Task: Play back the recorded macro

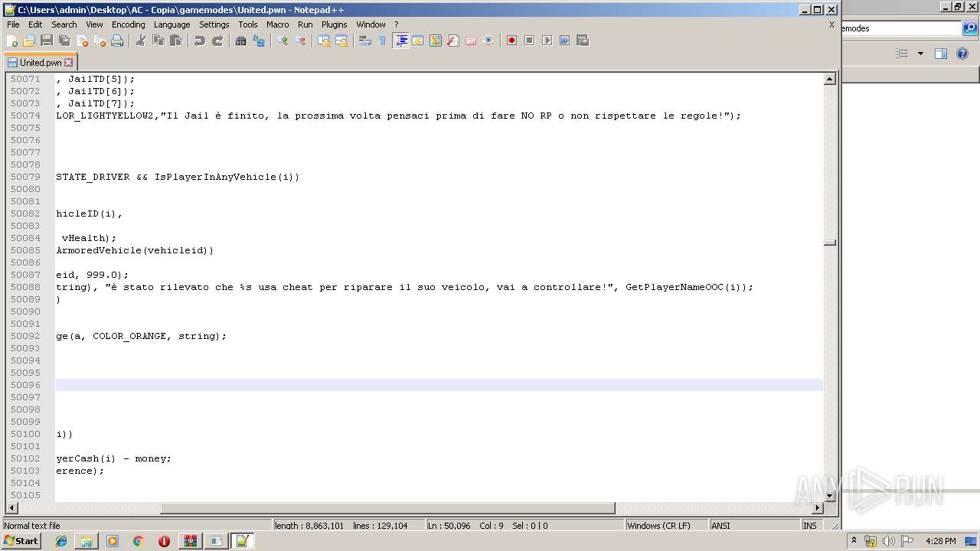Action: point(547,41)
